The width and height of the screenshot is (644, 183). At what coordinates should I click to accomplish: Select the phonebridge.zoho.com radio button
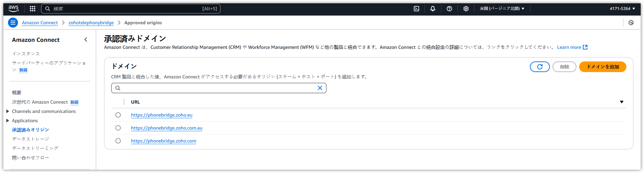point(118,141)
